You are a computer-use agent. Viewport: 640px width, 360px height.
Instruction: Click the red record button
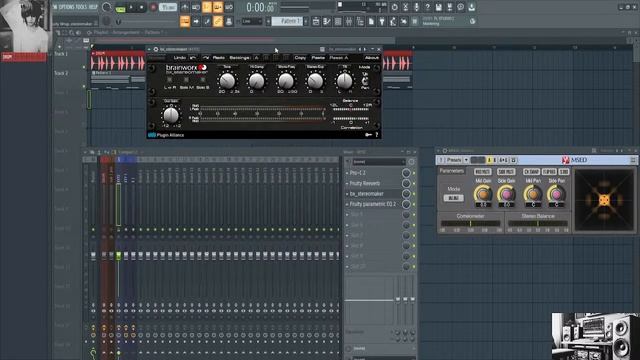(x=153, y=7)
